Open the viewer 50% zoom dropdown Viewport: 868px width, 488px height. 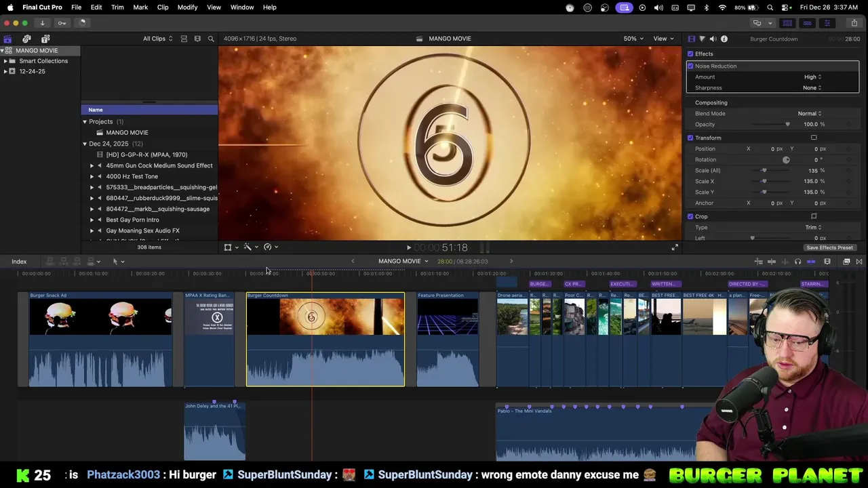tap(633, 39)
